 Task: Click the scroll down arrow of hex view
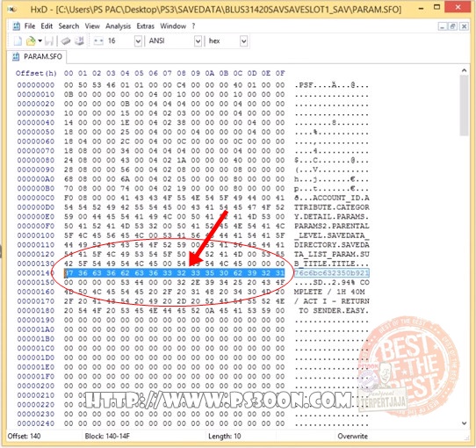(464, 423)
